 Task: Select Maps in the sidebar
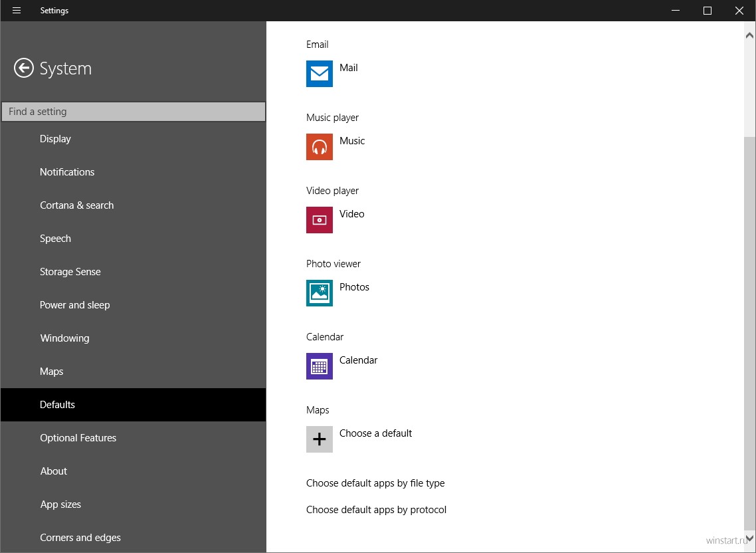click(133, 372)
